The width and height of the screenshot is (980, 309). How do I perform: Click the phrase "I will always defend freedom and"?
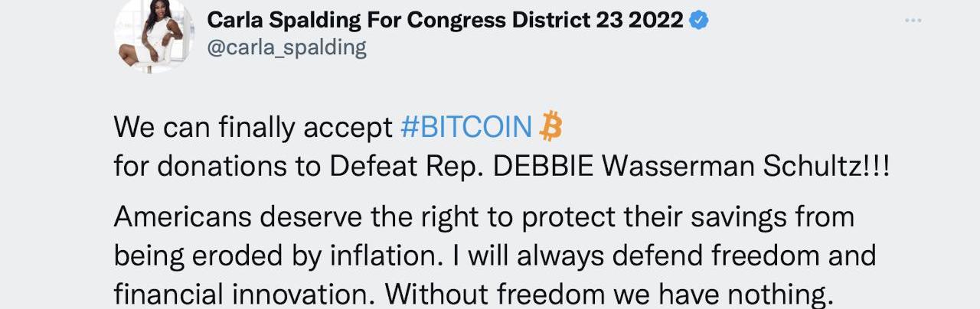pos(671,255)
